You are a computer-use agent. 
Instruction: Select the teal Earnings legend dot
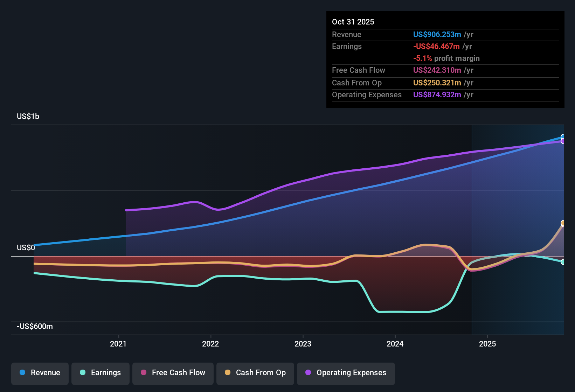point(83,373)
